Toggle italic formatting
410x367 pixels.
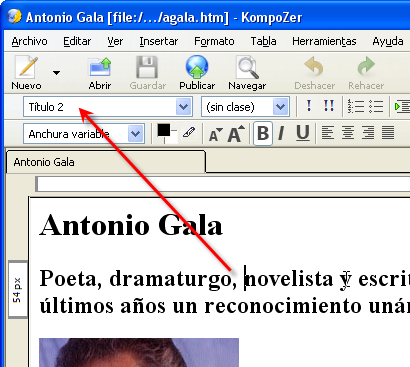pyautogui.click(x=281, y=133)
